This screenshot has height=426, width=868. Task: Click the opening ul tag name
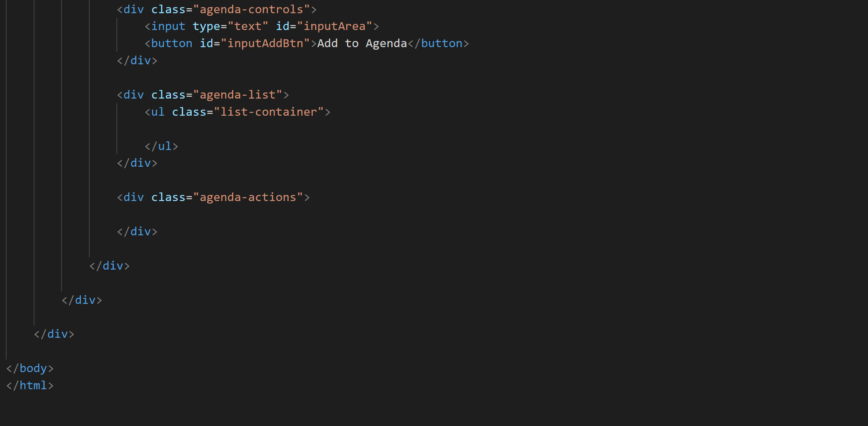158,112
